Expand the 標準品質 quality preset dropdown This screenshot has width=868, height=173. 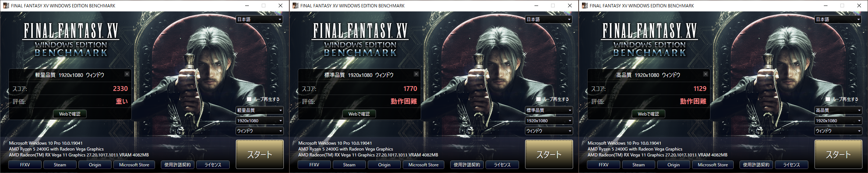tap(549, 110)
